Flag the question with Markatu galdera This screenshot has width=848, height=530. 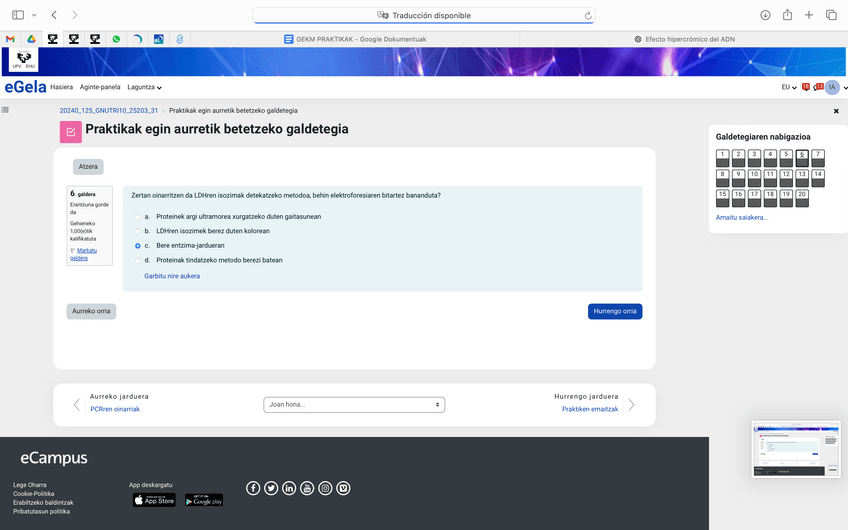pos(83,254)
